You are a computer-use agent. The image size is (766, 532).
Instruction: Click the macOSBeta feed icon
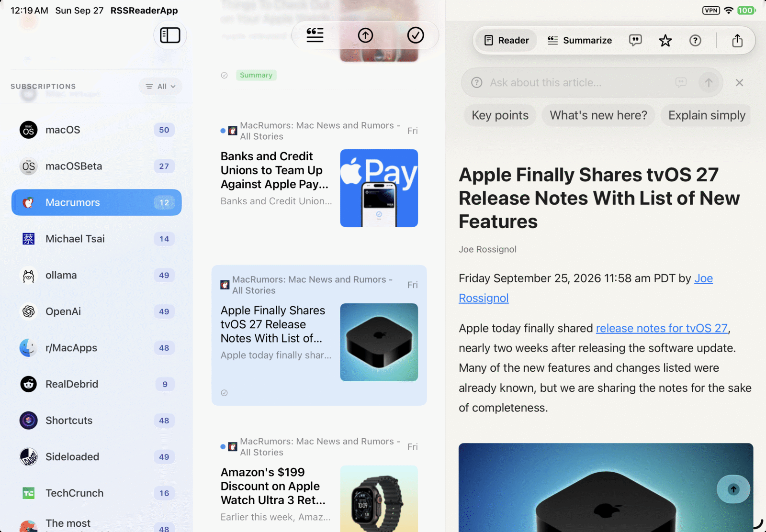point(29,166)
